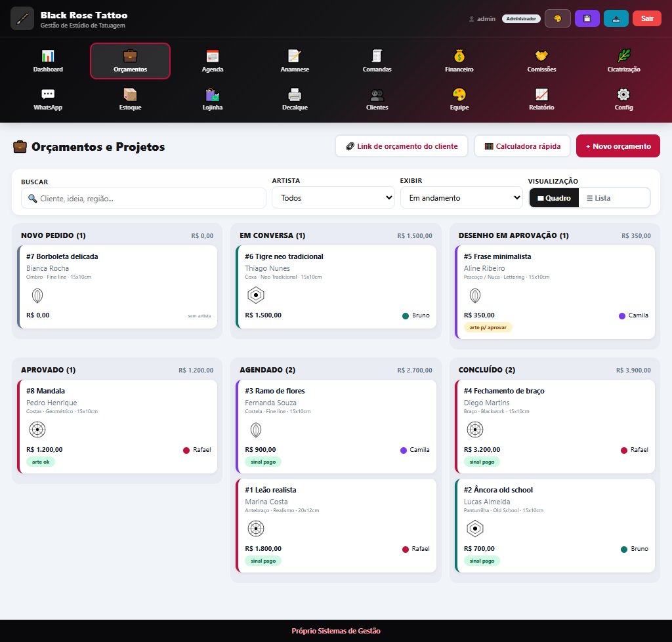Open the Lojinha shop
This screenshot has height=642, width=672.
pos(213,99)
